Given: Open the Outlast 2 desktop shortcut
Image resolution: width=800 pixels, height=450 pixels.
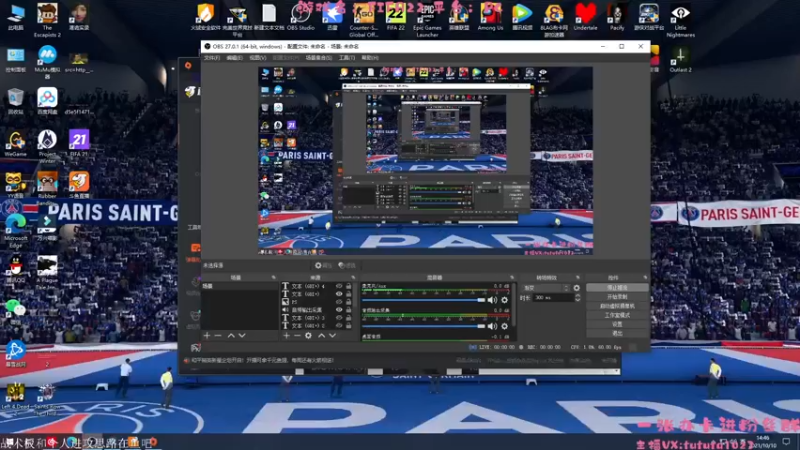Looking at the screenshot, I should [x=680, y=59].
